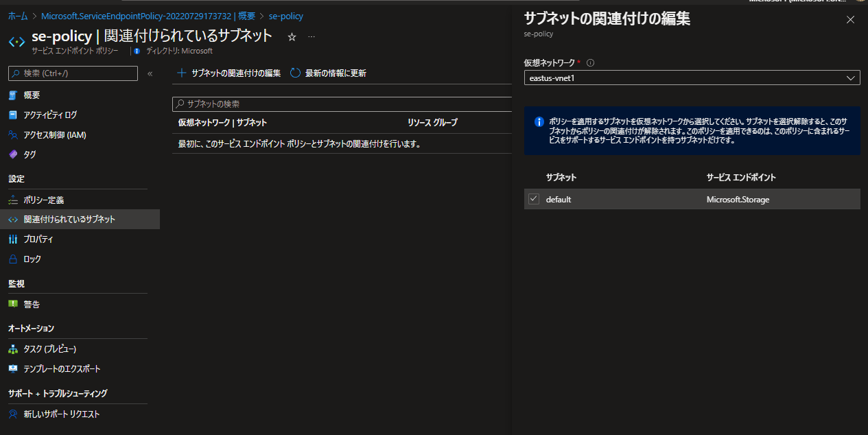Click the Properties bars icon

tap(13, 239)
